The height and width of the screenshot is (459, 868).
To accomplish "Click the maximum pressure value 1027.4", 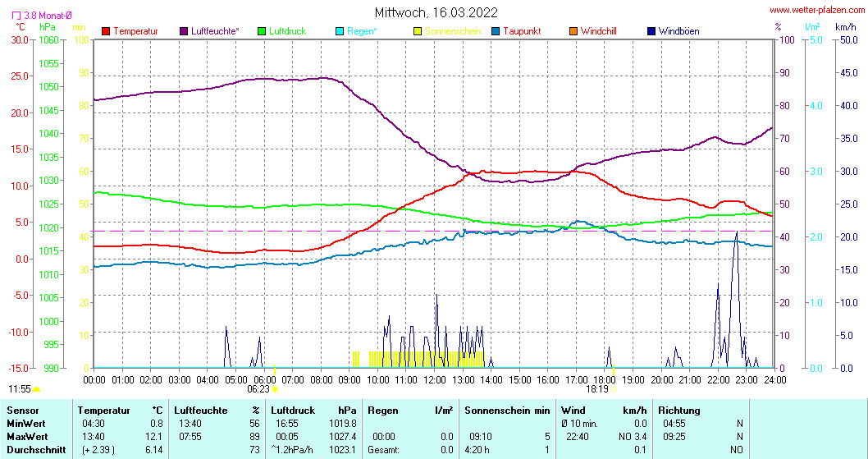I will pos(343,437).
